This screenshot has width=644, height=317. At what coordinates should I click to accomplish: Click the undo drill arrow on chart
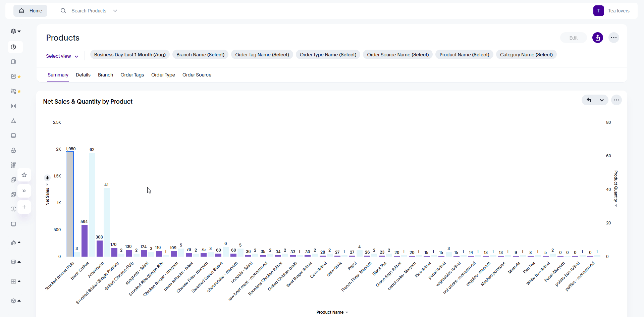(x=589, y=100)
